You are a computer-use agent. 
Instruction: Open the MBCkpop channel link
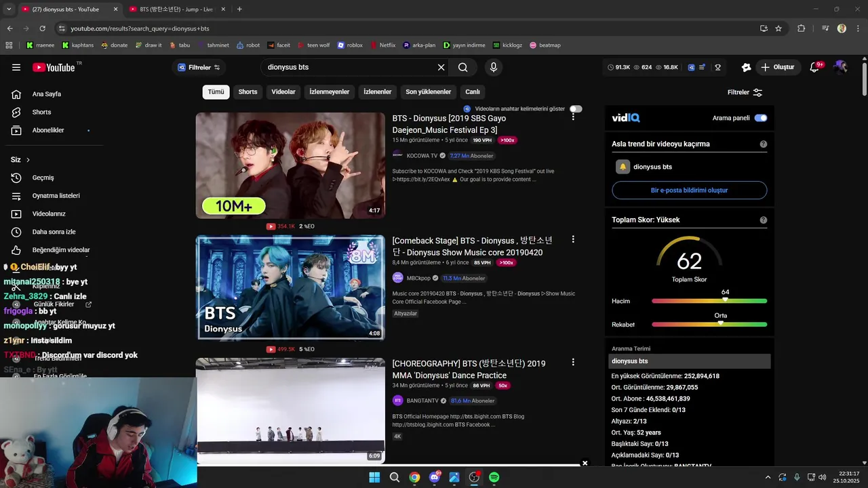pos(418,278)
